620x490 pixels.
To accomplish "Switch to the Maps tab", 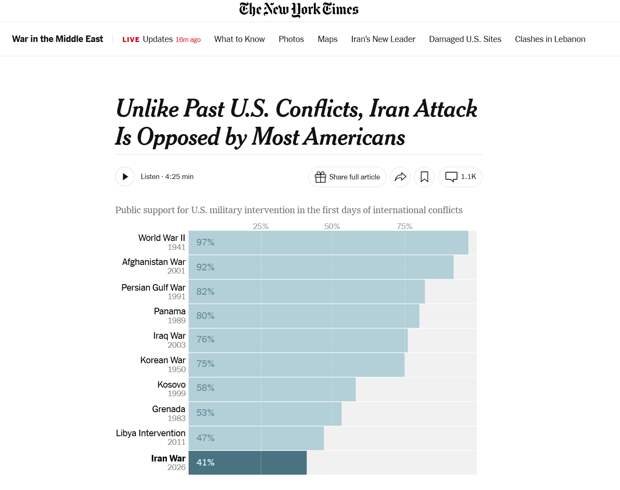I will (327, 39).
